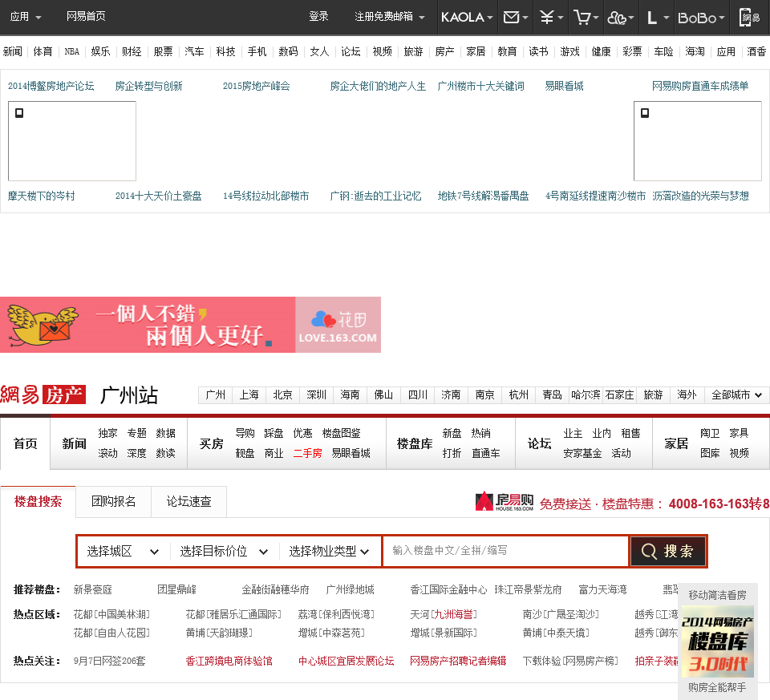
Task: Click the 网易房产 logo
Action: point(43,395)
